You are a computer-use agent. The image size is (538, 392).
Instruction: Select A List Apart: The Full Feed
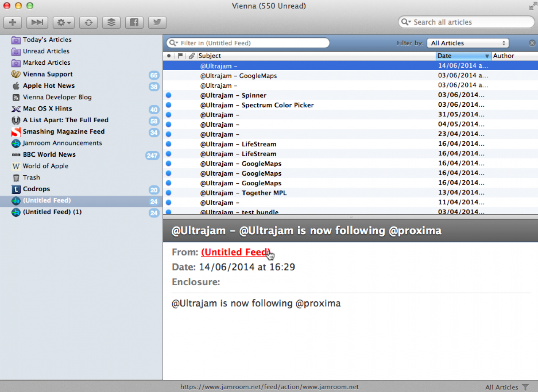click(x=66, y=120)
